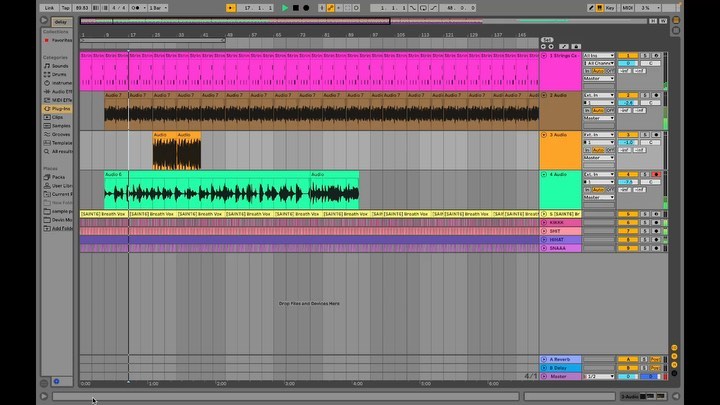Toggle Key map mode button

pos(608,7)
